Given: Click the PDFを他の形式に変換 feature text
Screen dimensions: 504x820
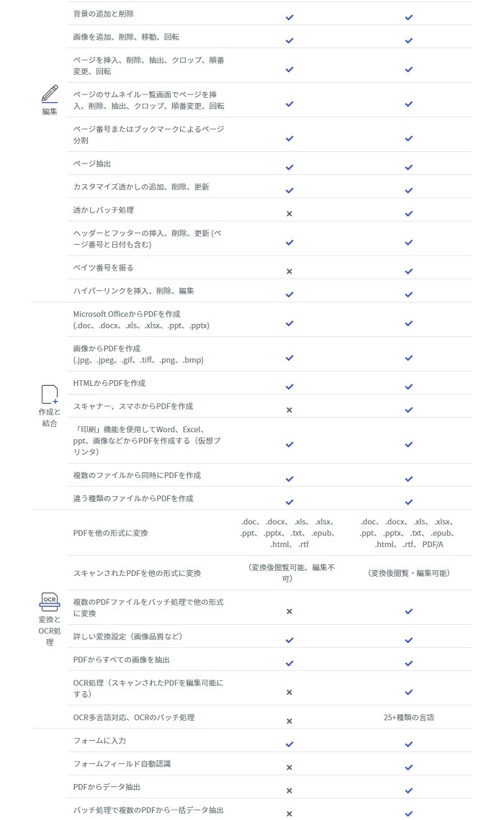Looking at the screenshot, I should pos(110,533).
